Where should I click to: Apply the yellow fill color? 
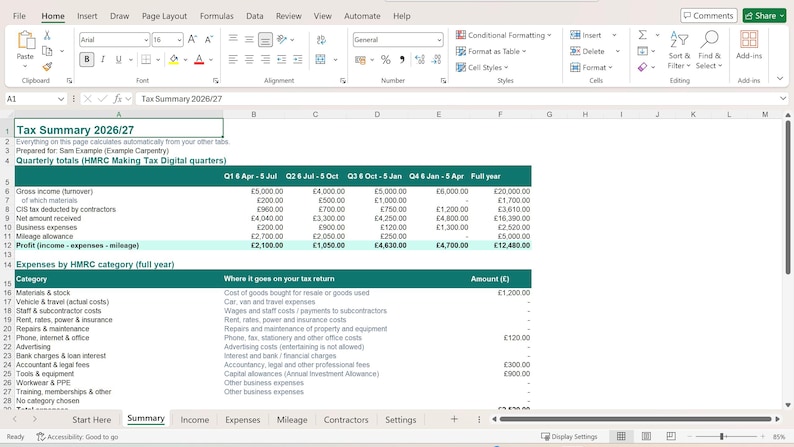click(174, 60)
